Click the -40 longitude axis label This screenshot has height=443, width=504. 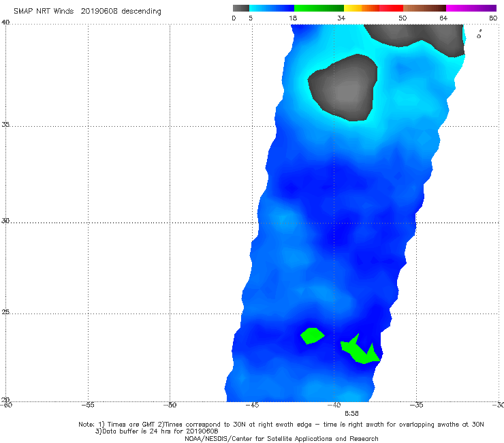(x=334, y=405)
